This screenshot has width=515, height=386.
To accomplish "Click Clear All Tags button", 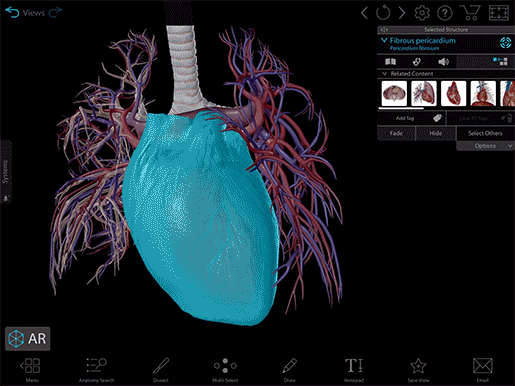I will (481, 118).
